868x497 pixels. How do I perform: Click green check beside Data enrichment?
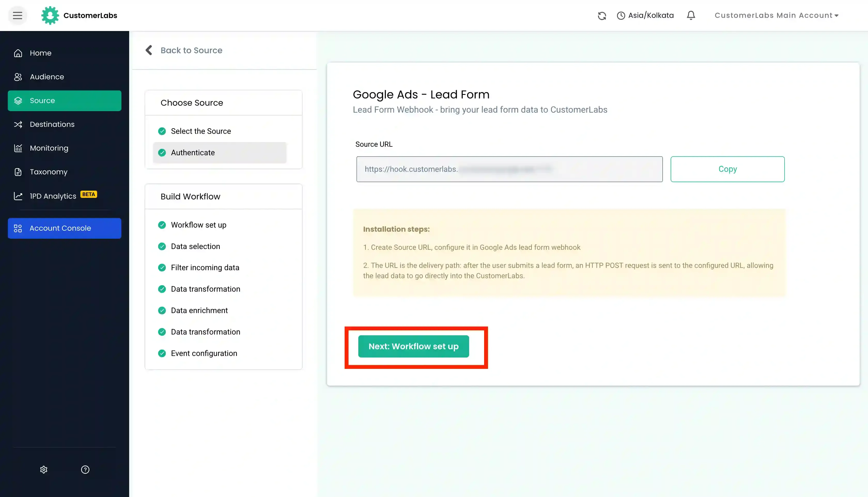(162, 310)
